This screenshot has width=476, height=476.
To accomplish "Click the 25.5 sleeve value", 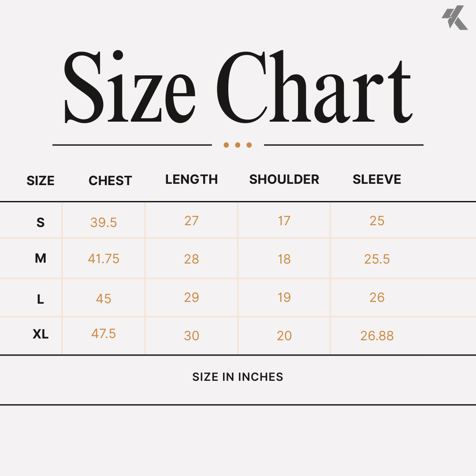I will click(x=377, y=259).
